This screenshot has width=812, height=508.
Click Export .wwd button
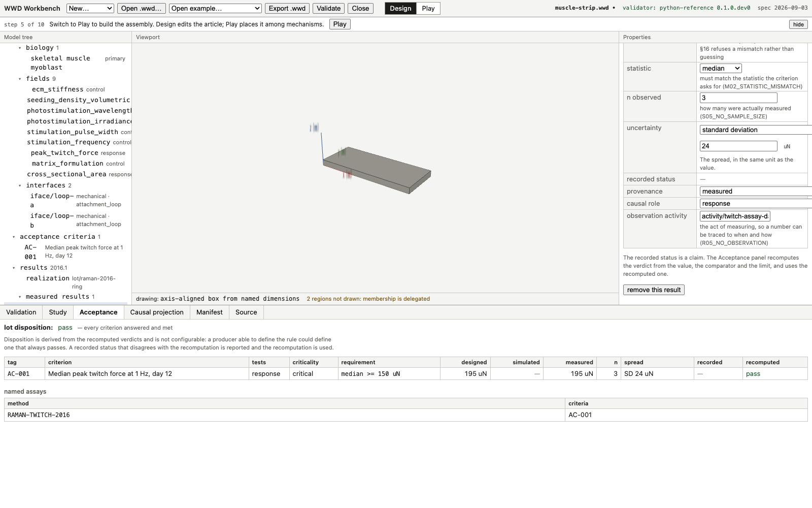[287, 8]
